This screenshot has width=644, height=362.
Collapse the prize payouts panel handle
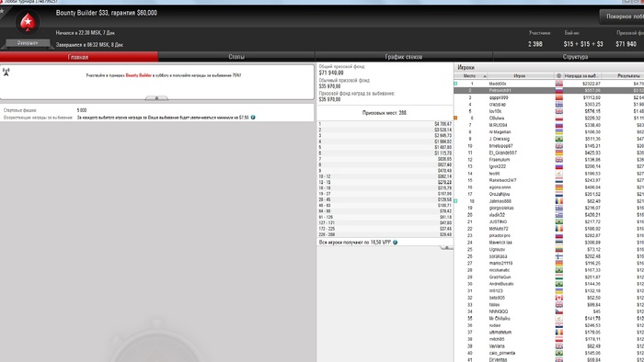pyautogui.click(x=446, y=248)
